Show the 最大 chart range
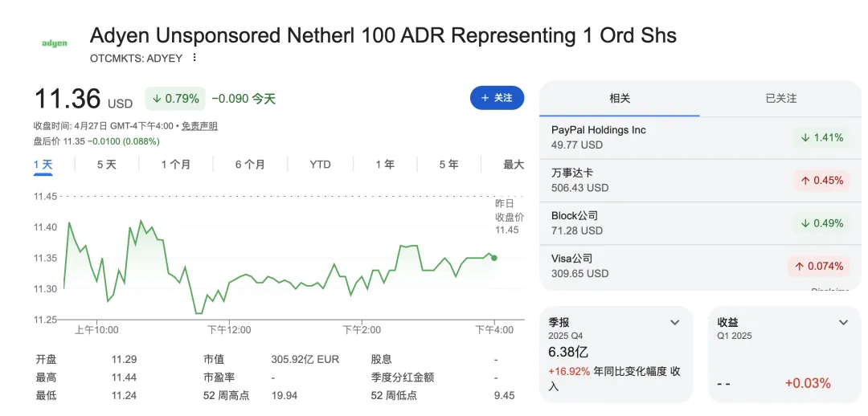The image size is (868, 416). 513,165
